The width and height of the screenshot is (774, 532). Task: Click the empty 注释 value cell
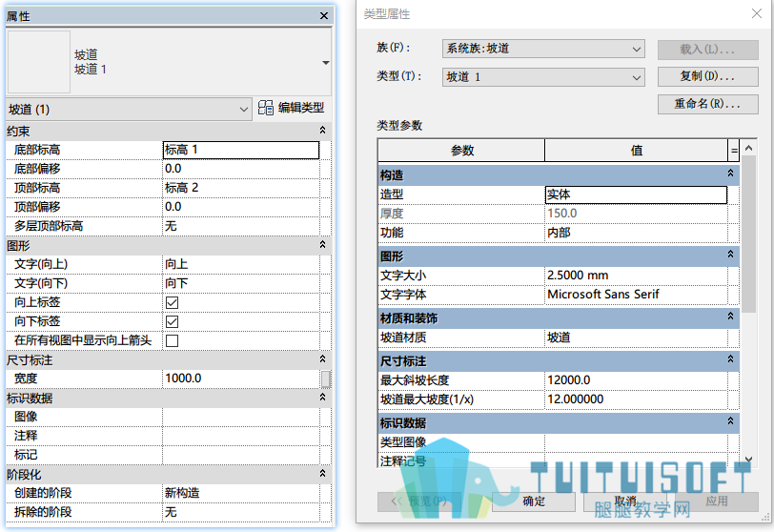pyautogui.click(x=241, y=436)
